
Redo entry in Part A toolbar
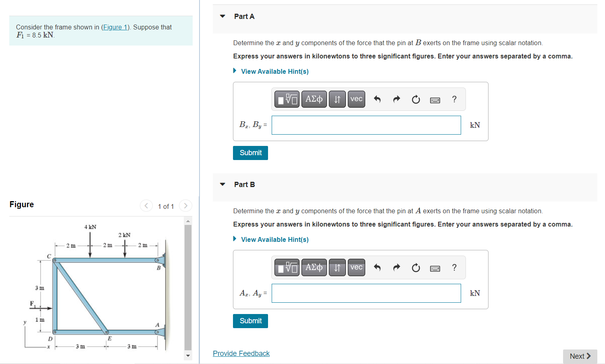coord(397,99)
